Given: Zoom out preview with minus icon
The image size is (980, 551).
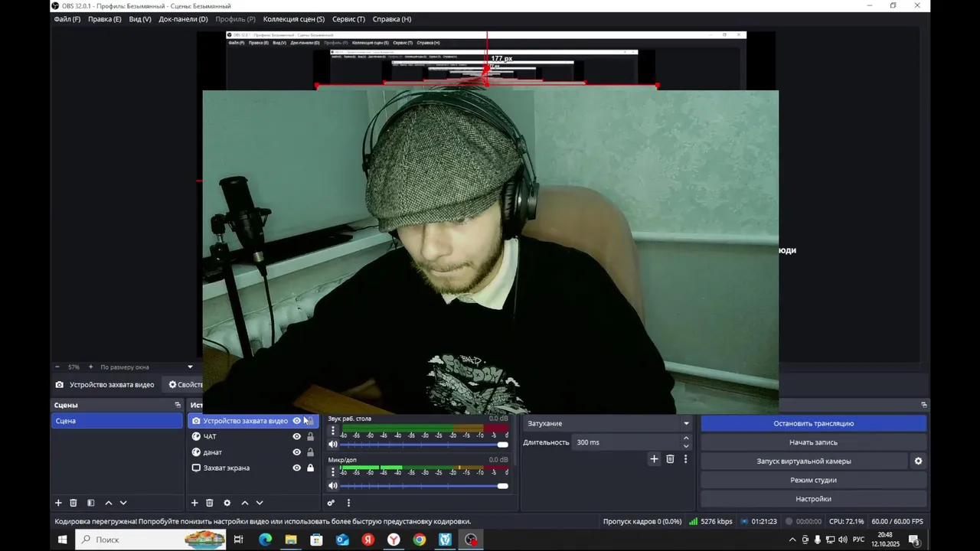Looking at the screenshot, I should (x=57, y=367).
